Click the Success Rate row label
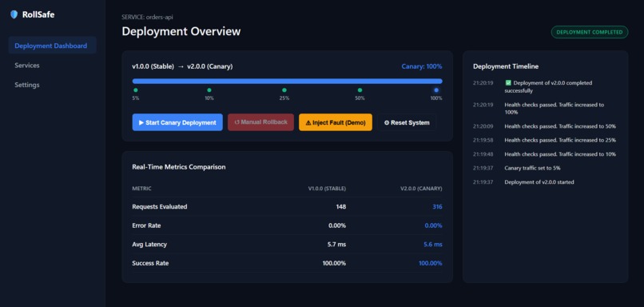Screen dimensions: 644x307 pyautogui.click(x=150, y=263)
